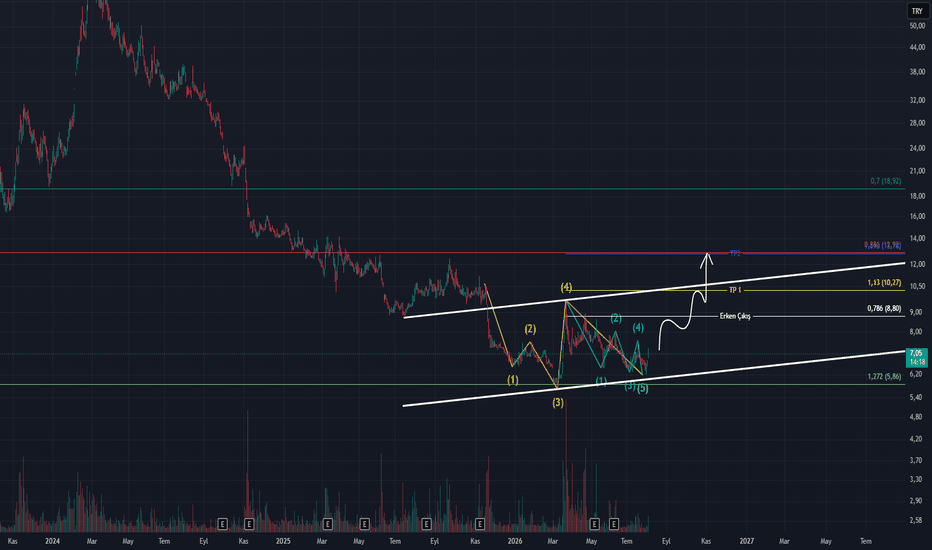Viewport: 932px width, 550px height.
Task: Select the TP2 target label
Action: pyautogui.click(x=735, y=253)
